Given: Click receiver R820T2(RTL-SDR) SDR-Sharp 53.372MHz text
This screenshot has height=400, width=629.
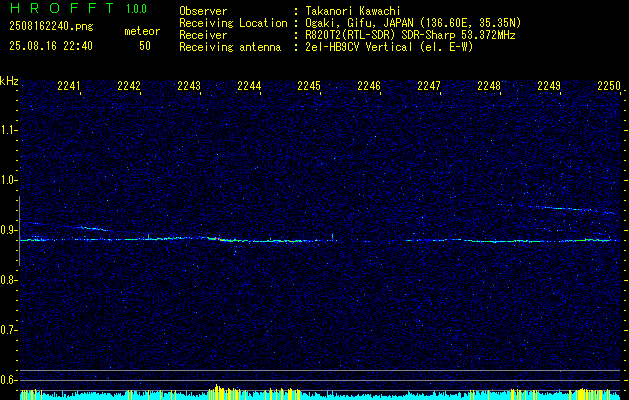Looking at the screenshot, I should pyautogui.click(x=410, y=35).
